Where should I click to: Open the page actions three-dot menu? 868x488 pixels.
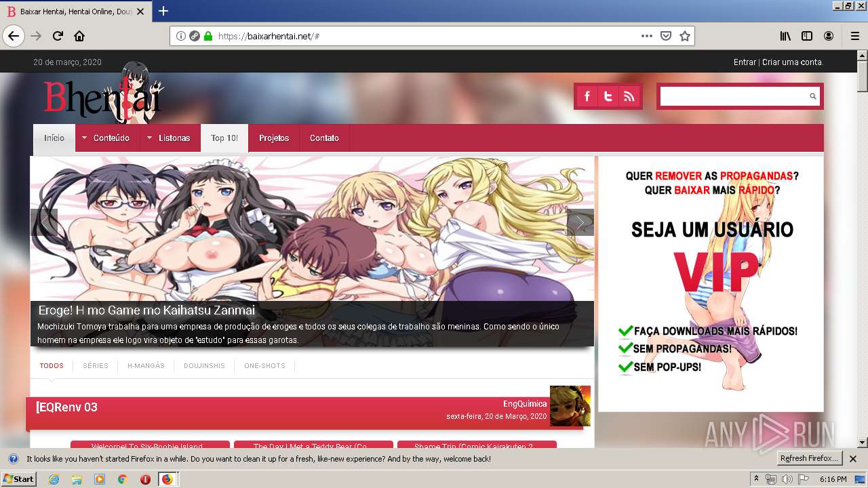coord(647,36)
